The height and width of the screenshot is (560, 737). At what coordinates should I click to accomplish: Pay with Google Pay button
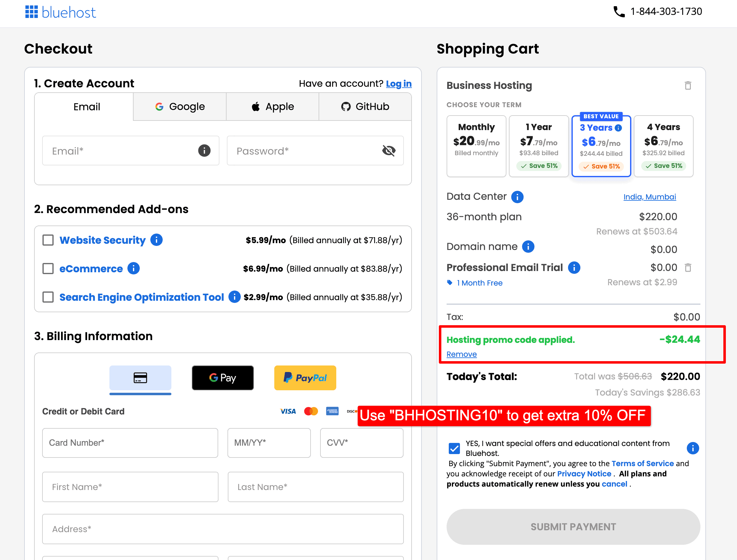pos(223,378)
